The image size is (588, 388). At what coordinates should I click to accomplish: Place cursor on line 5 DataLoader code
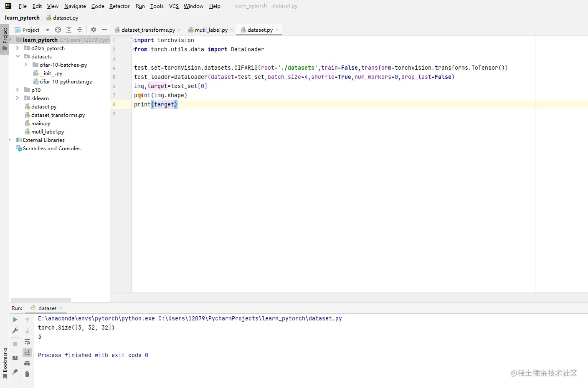(x=294, y=77)
